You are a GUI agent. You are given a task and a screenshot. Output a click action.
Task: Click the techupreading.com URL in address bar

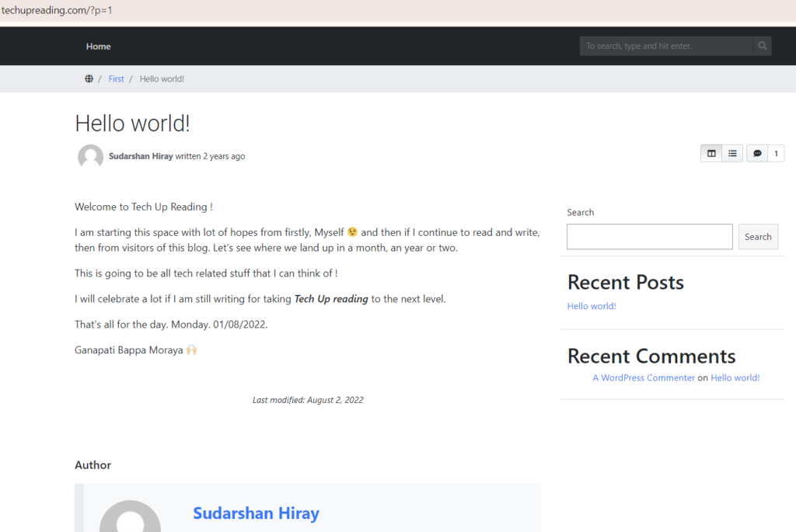point(57,10)
